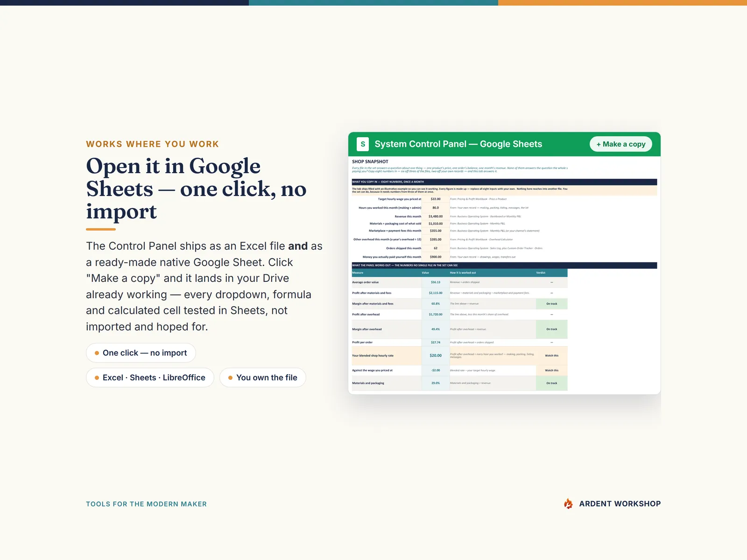The image size is (747, 560).
Task: Select the blended hourly rate $20.00
Action: [436, 356]
